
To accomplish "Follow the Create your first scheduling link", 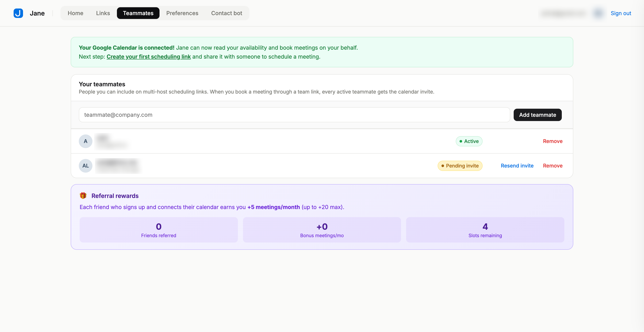I will coord(148,56).
